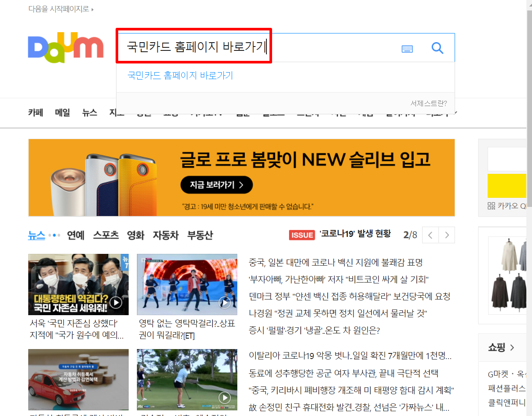
Task: Select the 스포츠 tab
Action: pyautogui.click(x=106, y=235)
